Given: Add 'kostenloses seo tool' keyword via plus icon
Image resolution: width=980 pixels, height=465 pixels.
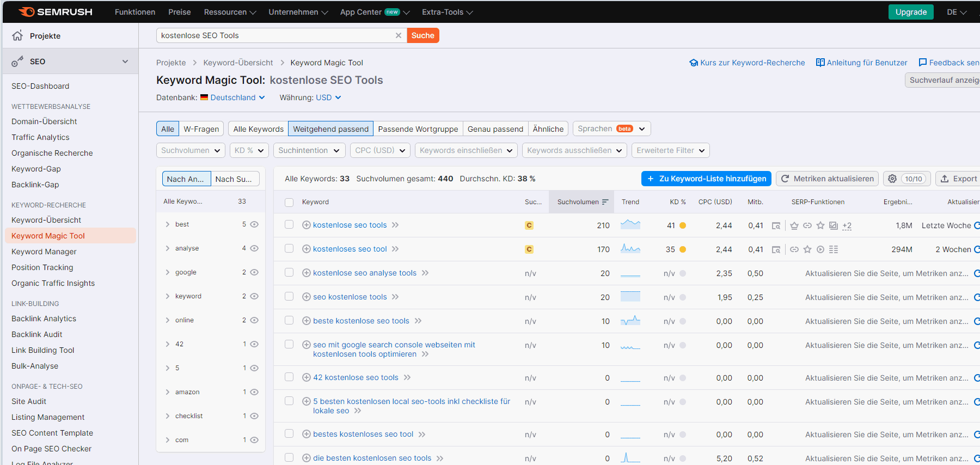Looking at the screenshot, I should pos(307,249).
